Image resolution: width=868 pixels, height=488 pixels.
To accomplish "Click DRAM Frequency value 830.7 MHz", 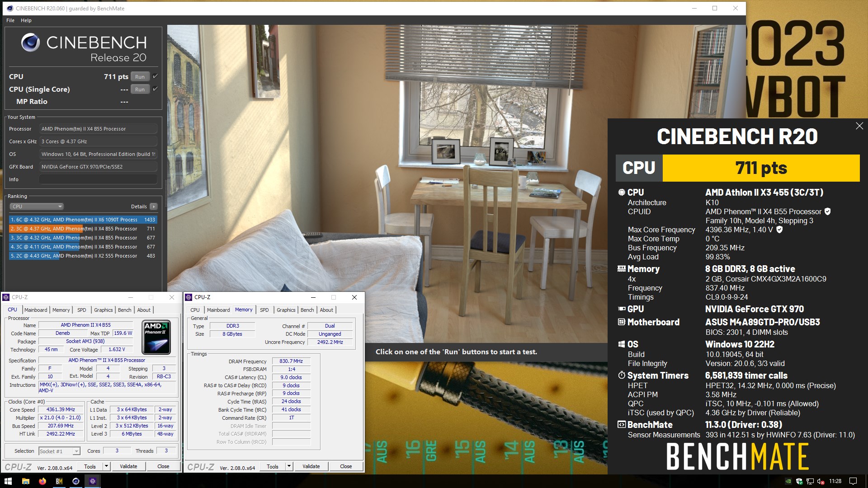I will tap(291, 361).
